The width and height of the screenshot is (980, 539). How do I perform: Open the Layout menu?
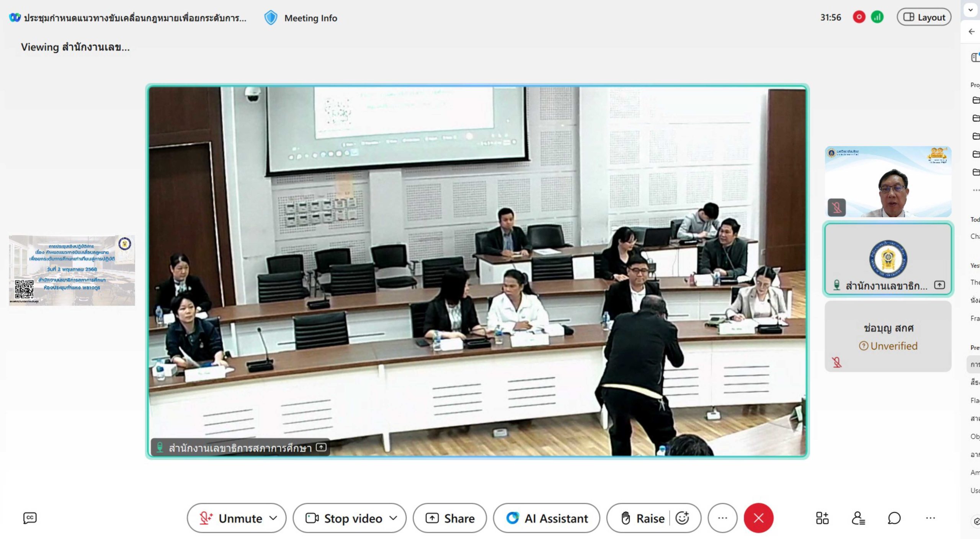(924, 17)
